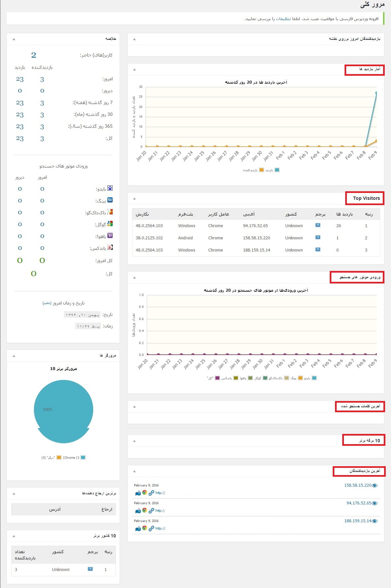Collapse the today's visitors map panel

pyautogui.click(x=134, y=39)
